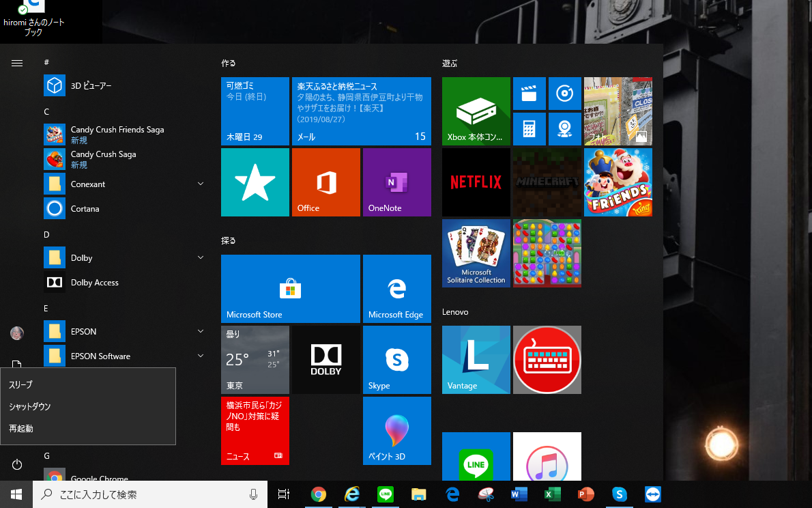
Task: Select 再起動 from the power menu
Action: pos(88,428)
